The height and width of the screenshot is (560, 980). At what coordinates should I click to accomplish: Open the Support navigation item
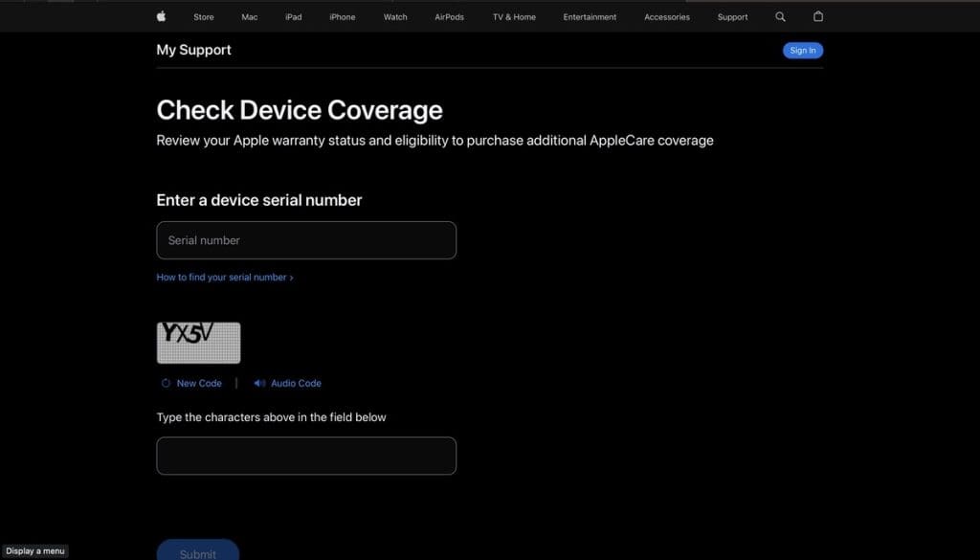pos(733,17)
